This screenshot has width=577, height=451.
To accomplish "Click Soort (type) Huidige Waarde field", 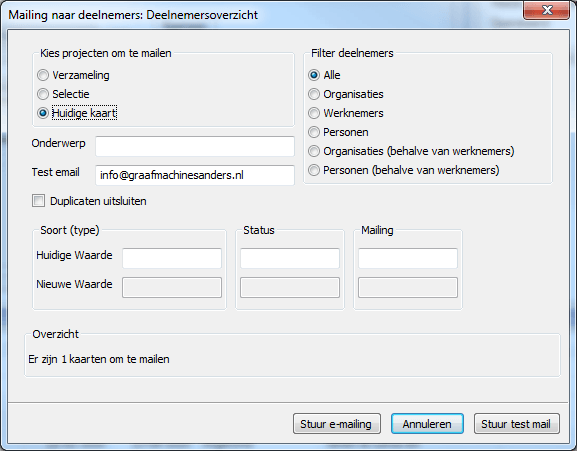I will pyautogui.click(x=172, y=258).
